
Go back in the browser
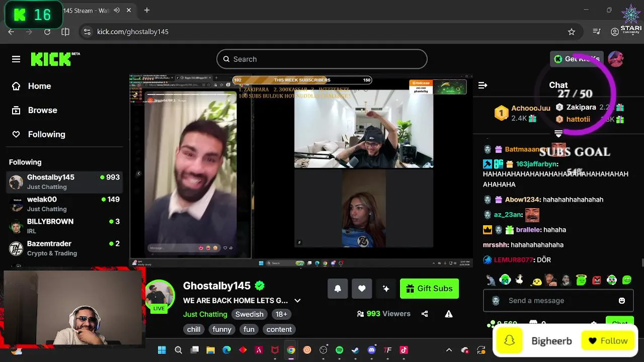[11, 32]
